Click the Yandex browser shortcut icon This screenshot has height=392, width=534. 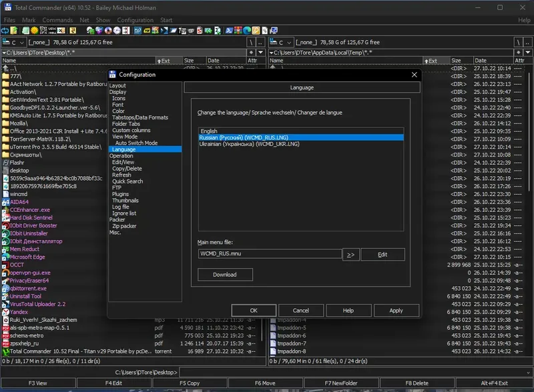(6, 312)
